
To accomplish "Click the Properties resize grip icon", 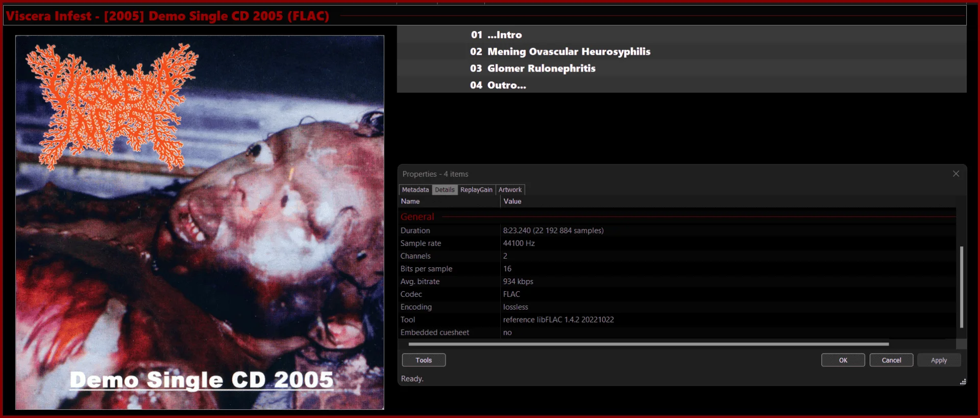I will point(963,382).
